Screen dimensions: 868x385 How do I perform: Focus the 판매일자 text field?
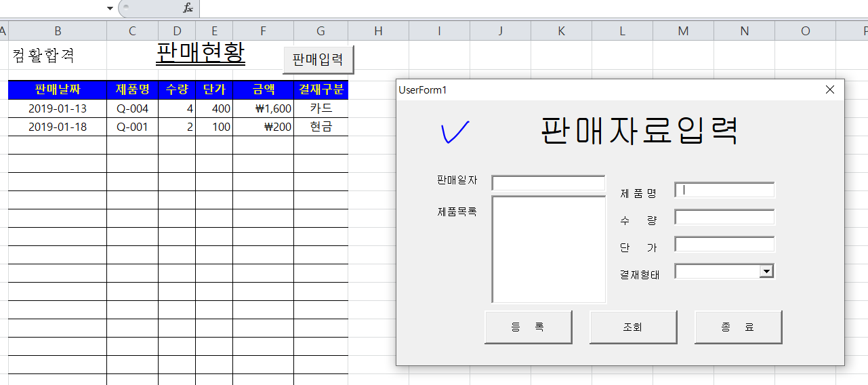[548, 183]
